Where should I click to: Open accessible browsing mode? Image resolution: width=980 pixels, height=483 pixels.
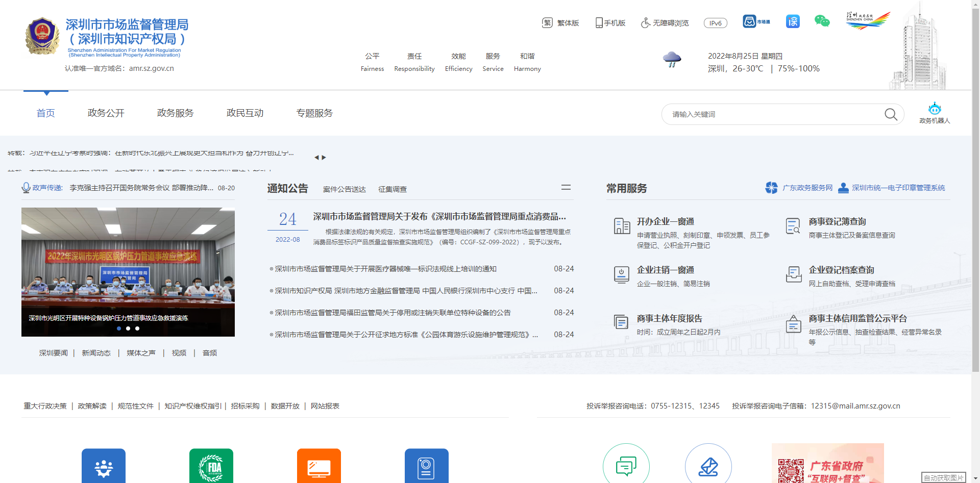click(x=665, y=23)
